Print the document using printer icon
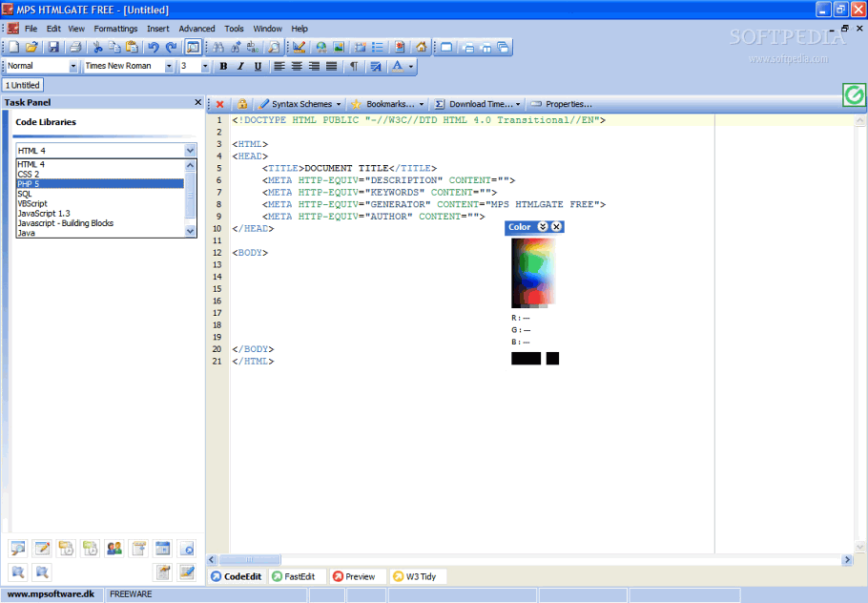Screen dimensions: 868x603 [x=75, y=47]
